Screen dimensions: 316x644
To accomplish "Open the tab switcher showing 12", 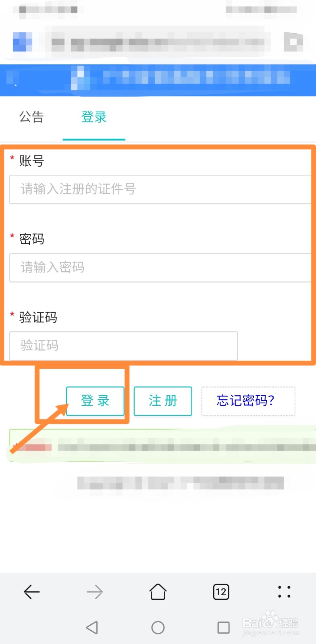I will [x=221, y=592].
